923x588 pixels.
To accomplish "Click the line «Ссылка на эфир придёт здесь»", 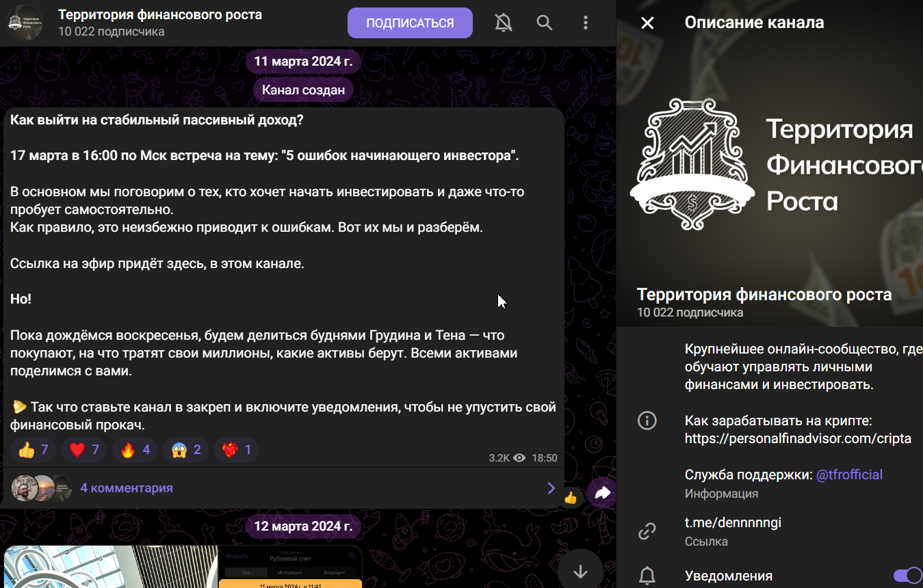I will (x=157, y=263).
